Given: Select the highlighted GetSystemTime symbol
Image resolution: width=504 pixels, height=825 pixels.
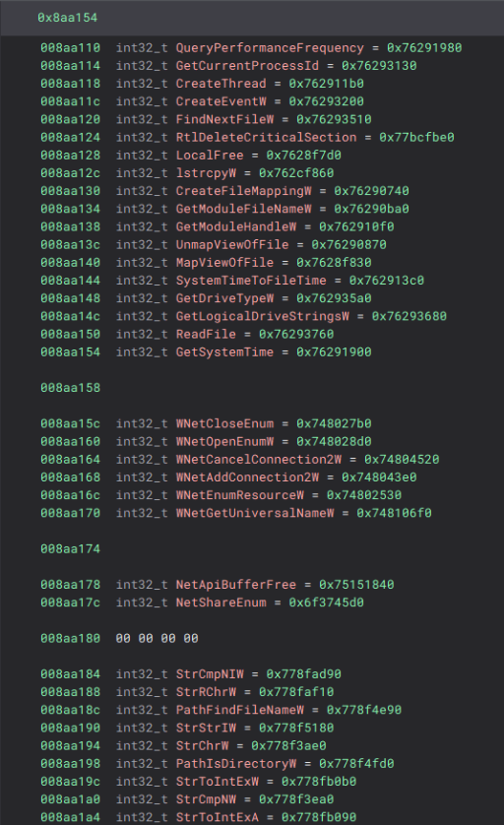Looking at the screenshot, I should [x=224, y=352].
